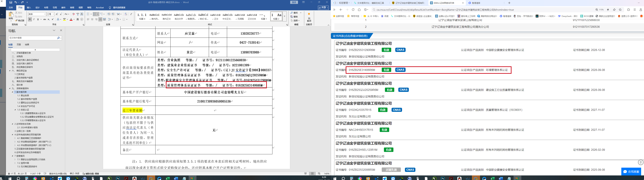Toggle strikethrough formatting

click(x=45, y=19)
